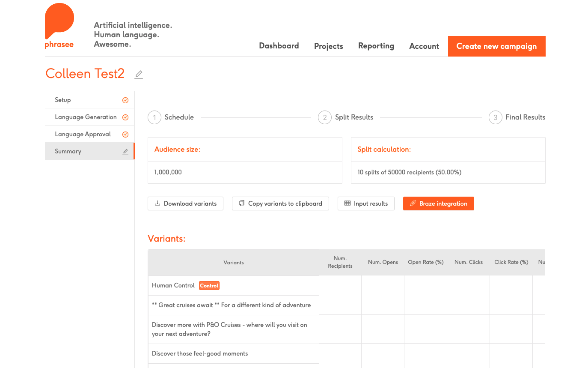
Task: Click the Human Control variant row
Action: coord(234,285)
